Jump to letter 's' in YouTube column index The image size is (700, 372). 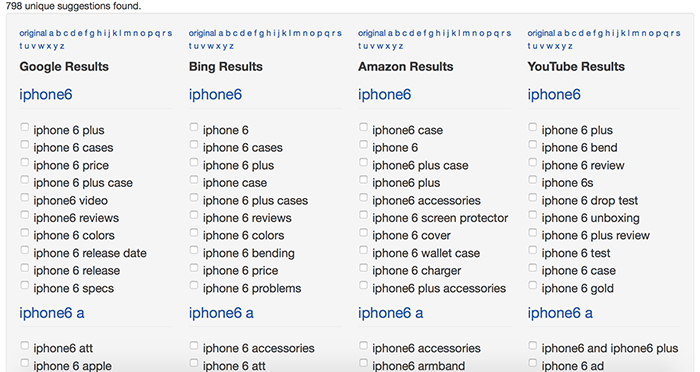(678, 33)
